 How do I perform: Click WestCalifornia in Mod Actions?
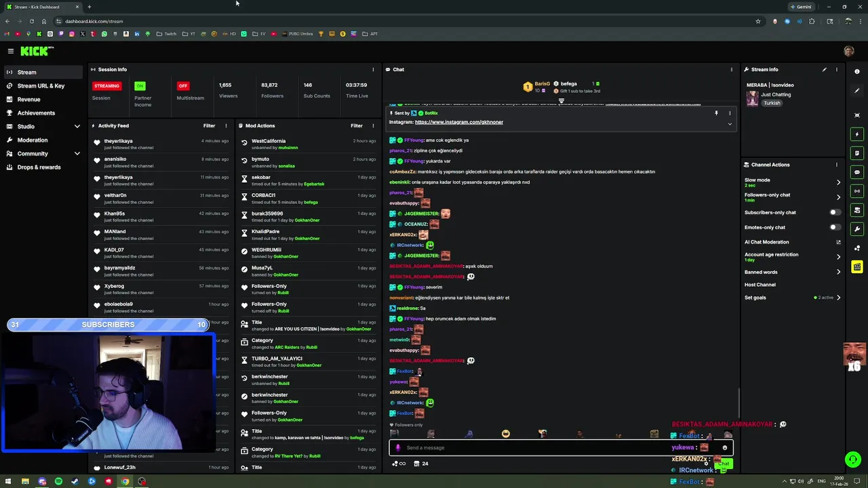tap(269, 141)
